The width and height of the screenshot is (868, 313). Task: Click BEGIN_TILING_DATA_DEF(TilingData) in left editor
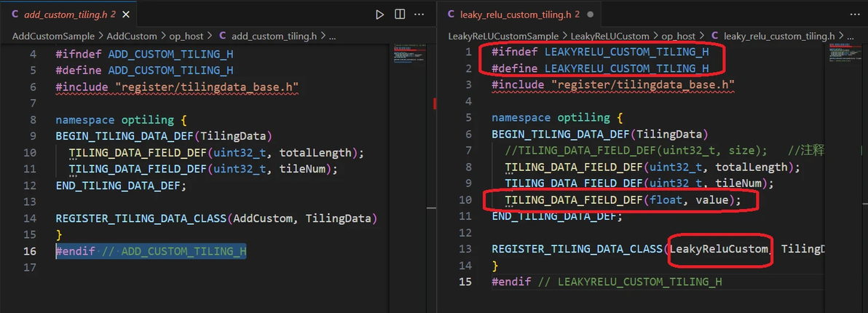pyautogui.click(x=165, y=136)
